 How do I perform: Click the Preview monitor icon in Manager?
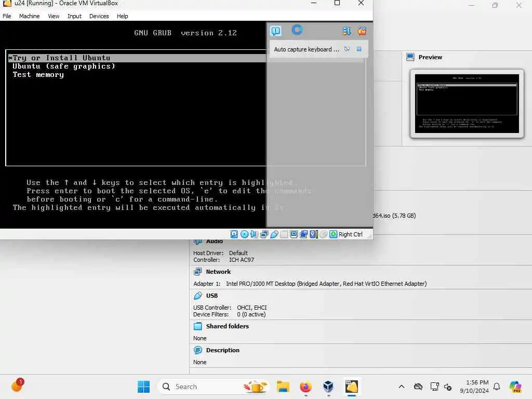[x=410, y=57]
